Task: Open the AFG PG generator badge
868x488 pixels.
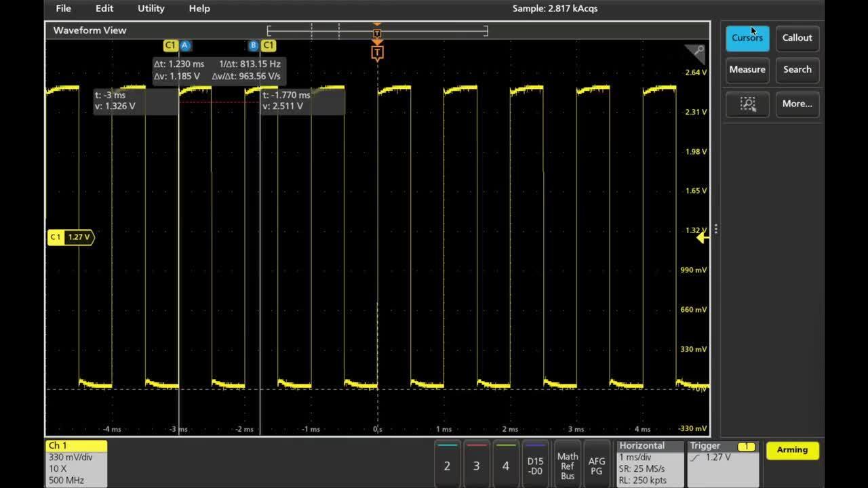Action: (x=596, y=465)
